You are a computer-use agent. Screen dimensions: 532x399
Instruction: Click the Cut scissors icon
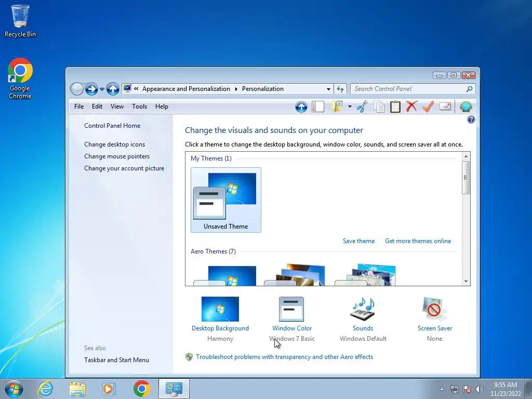pos(362,107)
